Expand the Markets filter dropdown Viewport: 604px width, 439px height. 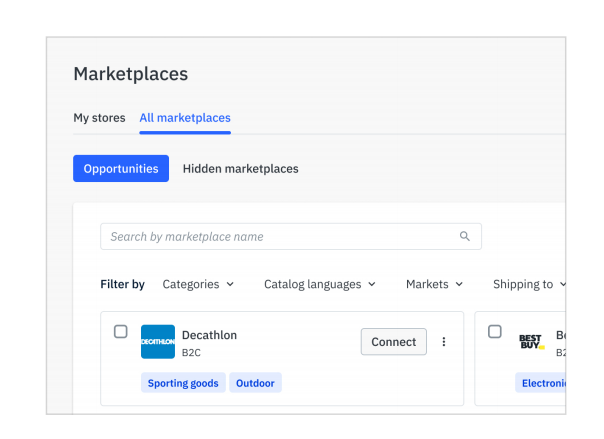pos(434,284)
